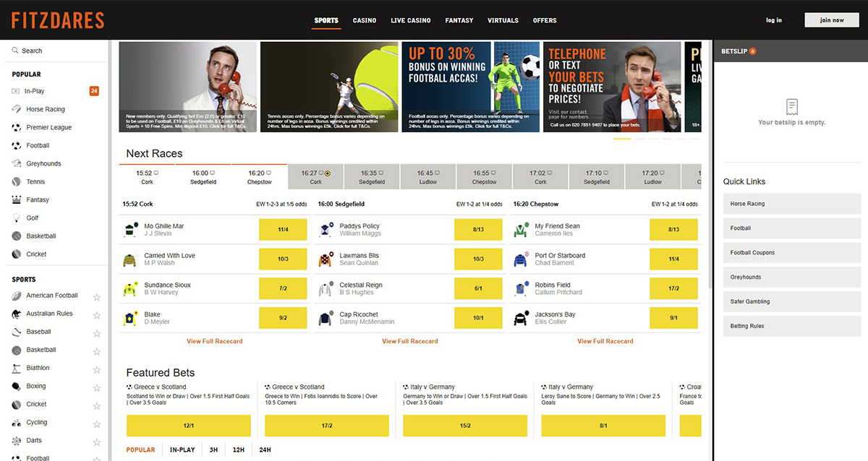Select the Golf icon in sidebar

click(17, 217)
